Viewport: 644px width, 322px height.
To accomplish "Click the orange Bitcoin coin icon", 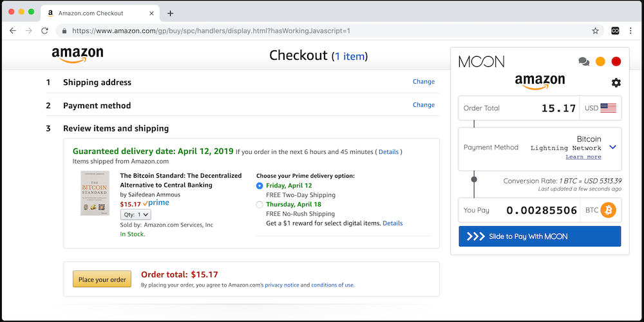I will pyautogui.click(x=608, y=210).
